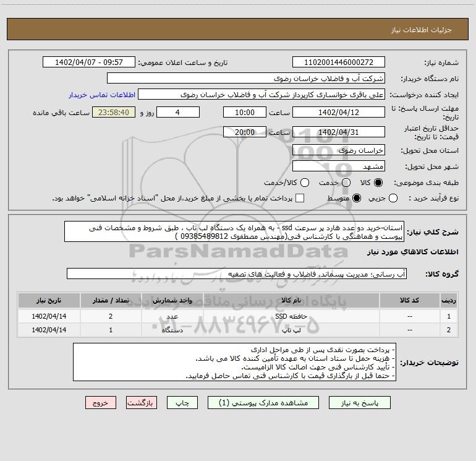Screen dimensions: 476x461
Task: Open the اطلاعات تماس خریدار link
Action: click(x=102, y=95)
